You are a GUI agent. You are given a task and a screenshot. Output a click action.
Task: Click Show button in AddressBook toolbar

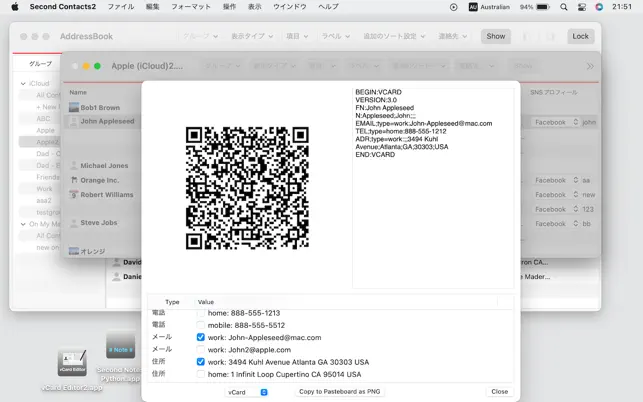496,36
